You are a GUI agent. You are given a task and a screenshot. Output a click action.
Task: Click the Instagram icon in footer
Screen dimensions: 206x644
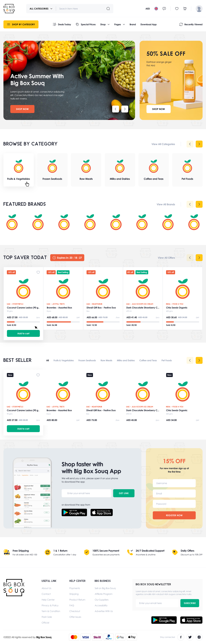pos(199,637)
